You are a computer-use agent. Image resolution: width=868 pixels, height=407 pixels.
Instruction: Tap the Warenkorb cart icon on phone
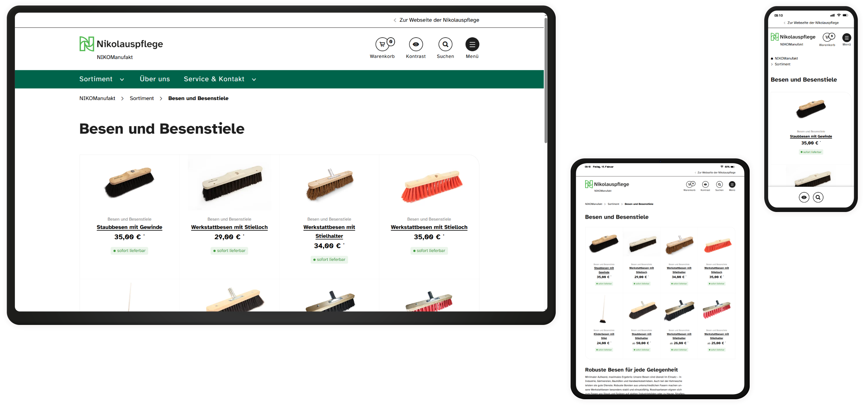[x=827, y=37]
